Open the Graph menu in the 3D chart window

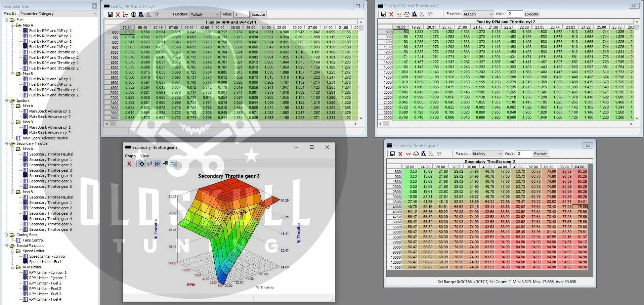click(x=130, y=156)
